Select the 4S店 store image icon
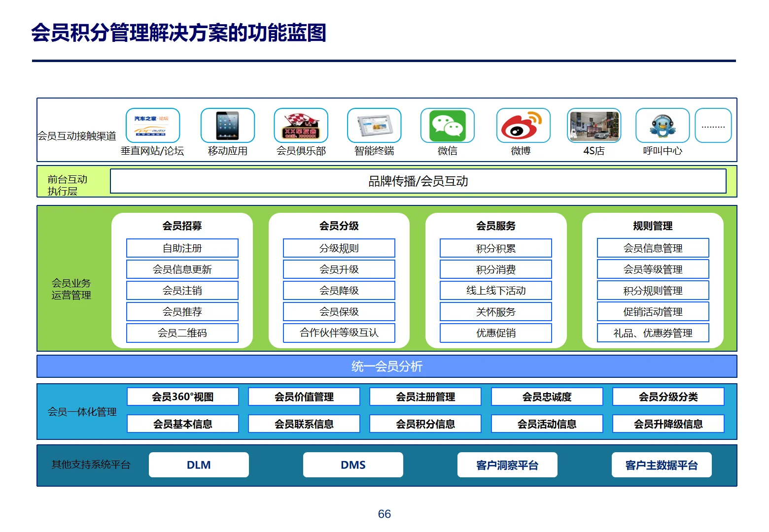The height and width of the screenshot is (532, 769). (x=594, y=125)
